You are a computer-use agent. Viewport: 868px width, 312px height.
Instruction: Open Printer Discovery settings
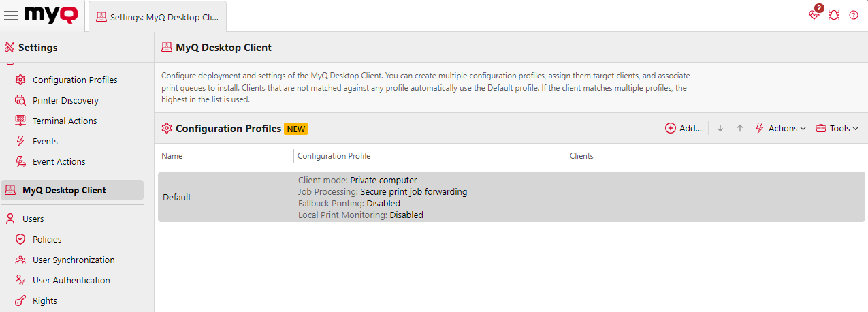coord(65,100)
